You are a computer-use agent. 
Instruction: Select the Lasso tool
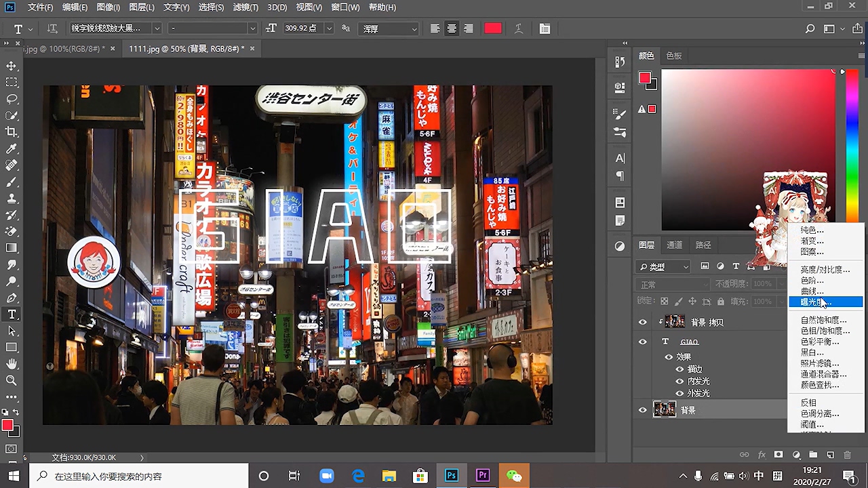(x=12, y=99)
